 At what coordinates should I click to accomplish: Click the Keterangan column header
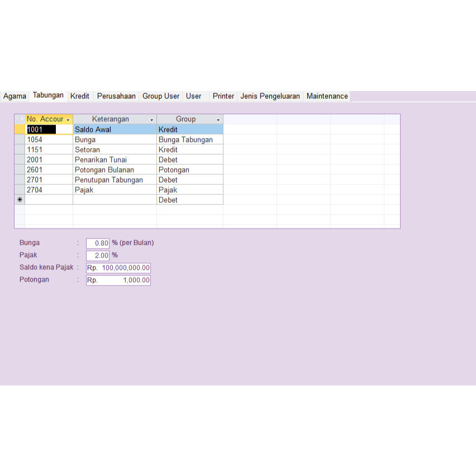tap(115, 119)
